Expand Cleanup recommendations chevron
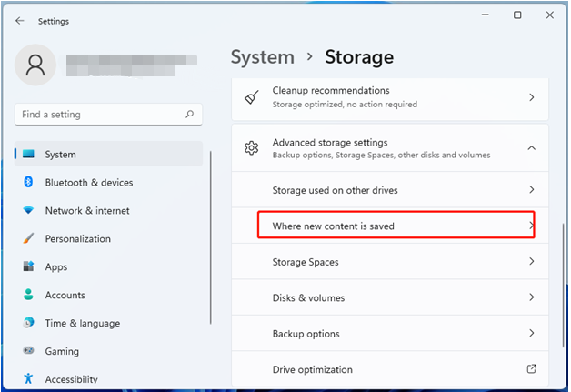The height and width of the screenshot is (392, 571). pyautogui.click(x=531, y=96)
